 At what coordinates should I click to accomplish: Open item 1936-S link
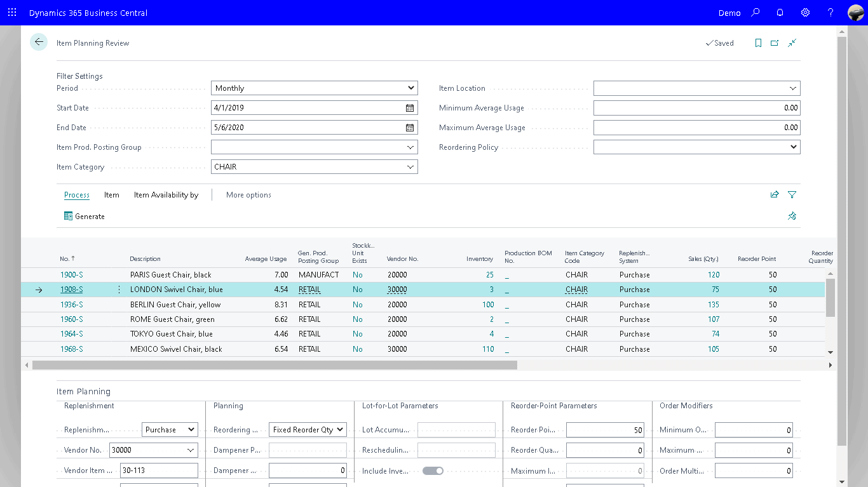click(x=72, y=305)
